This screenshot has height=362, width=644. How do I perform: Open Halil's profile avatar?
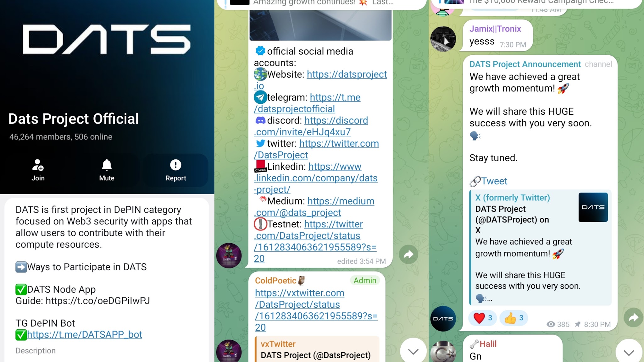point(443,352)
